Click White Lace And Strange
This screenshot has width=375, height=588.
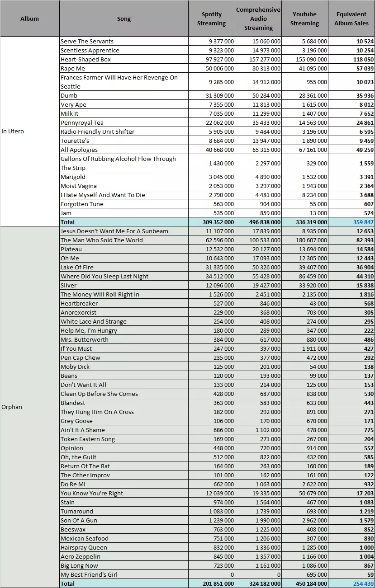pos(124,321)
